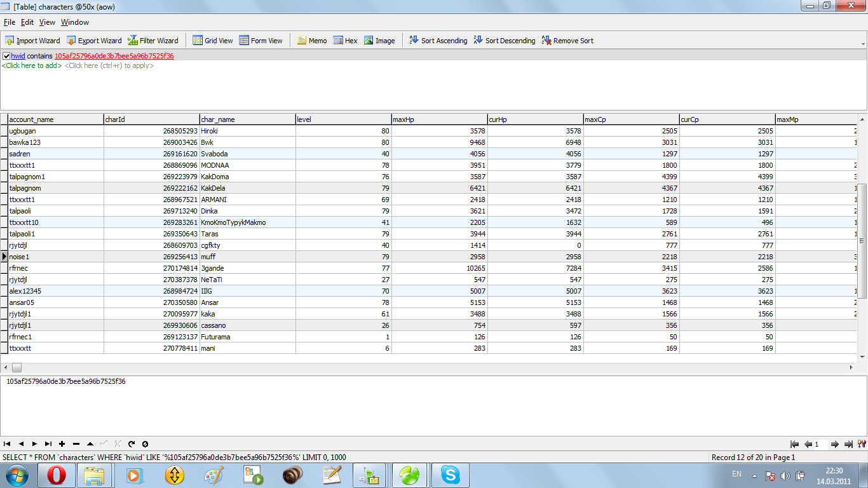Click the Remove Sort button
The height and width of the screenshot is (488, 868).
(567, 41)
